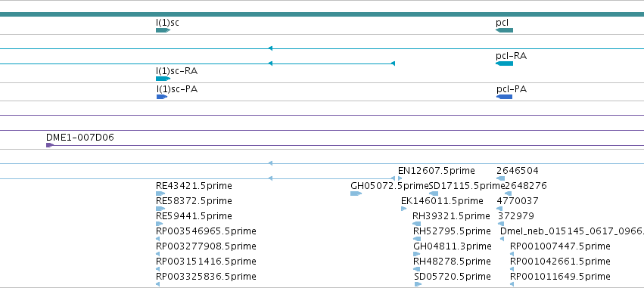Click the pcl-RA transcript glyph

504,63
